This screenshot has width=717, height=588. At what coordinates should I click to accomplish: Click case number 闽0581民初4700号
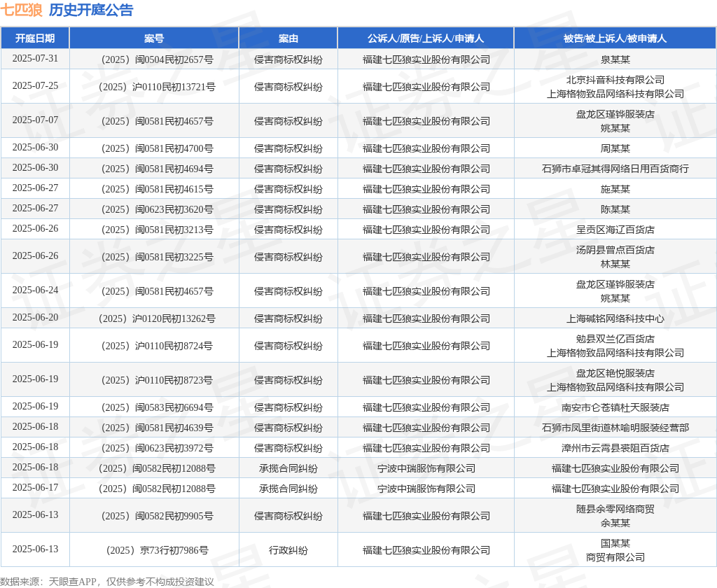tap(158, 148)
